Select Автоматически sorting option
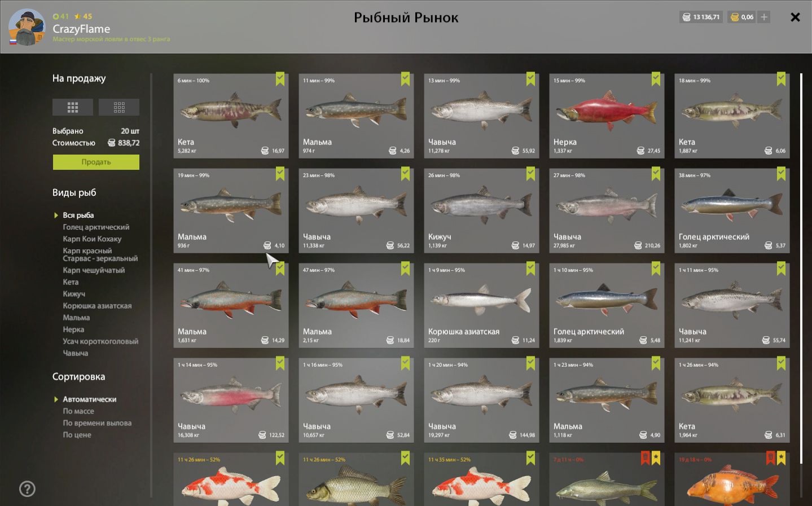Image resolution: width=812 pixels, height=506 pixels. click(x=89, y=399)
